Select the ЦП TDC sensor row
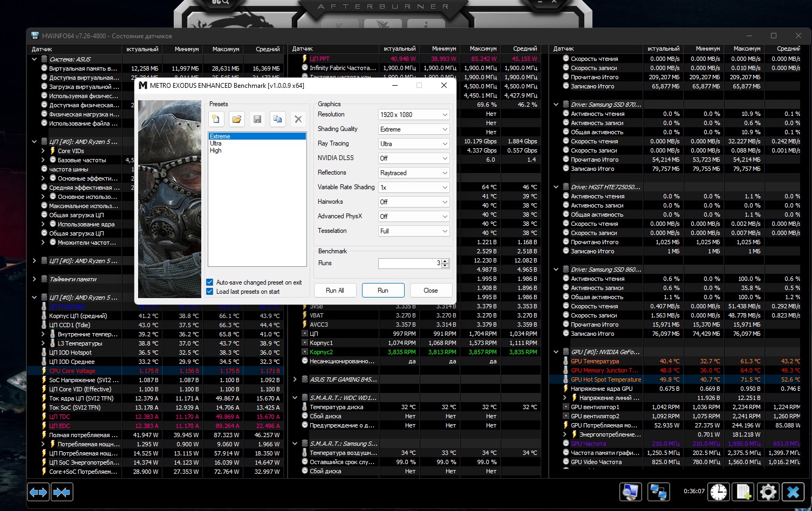This screenshot has width=812, height=511. [156, 417]
